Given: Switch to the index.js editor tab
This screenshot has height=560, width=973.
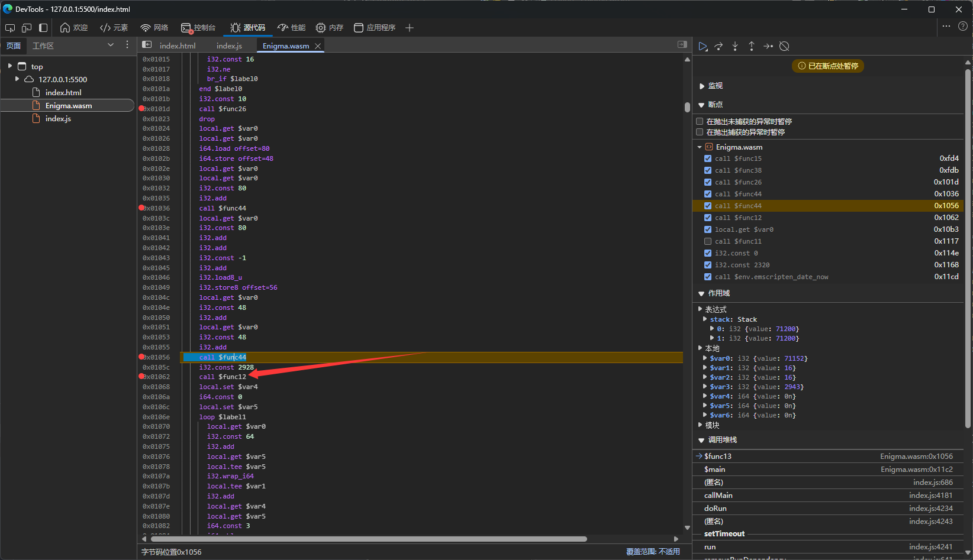Looking at the screenshot, I should 229,46.
